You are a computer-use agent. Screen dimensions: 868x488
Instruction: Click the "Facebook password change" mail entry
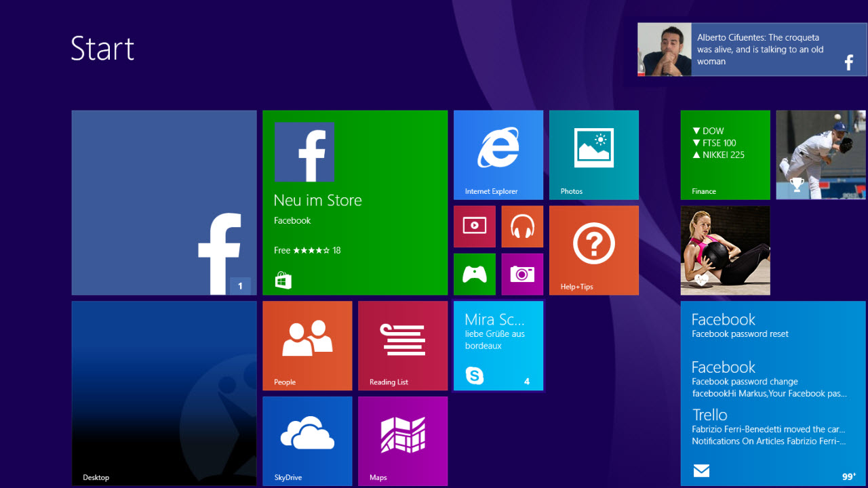(x=770, y=380)
